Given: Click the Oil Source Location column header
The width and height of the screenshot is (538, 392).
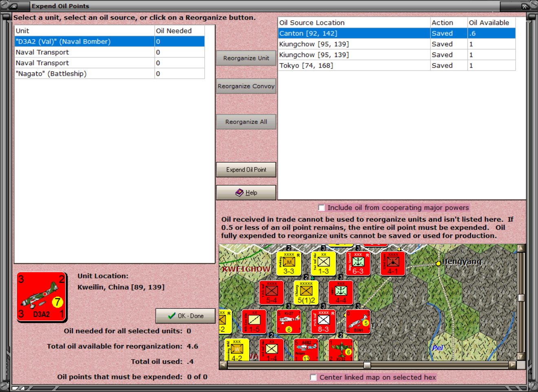Looking at the screenshot, I should coord(354,23).
